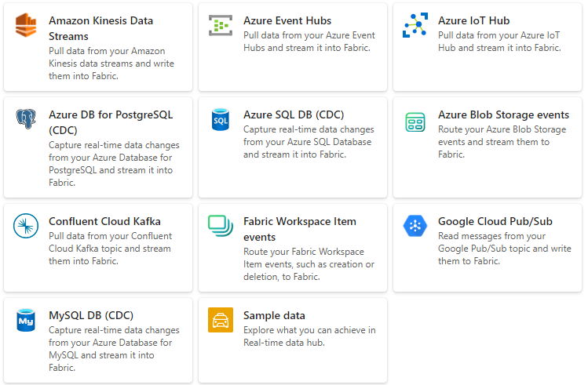Image resolution: width=588 pixels, height=385 pixels.
Task: Click the Confluent Cloud Kafka topic description
Action: point(110,249)
